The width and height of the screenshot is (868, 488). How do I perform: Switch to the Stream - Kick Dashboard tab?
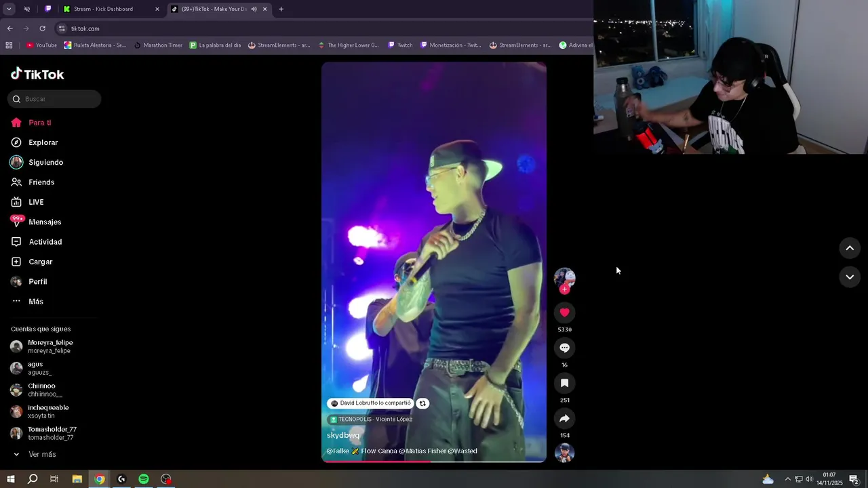[111, 9]
